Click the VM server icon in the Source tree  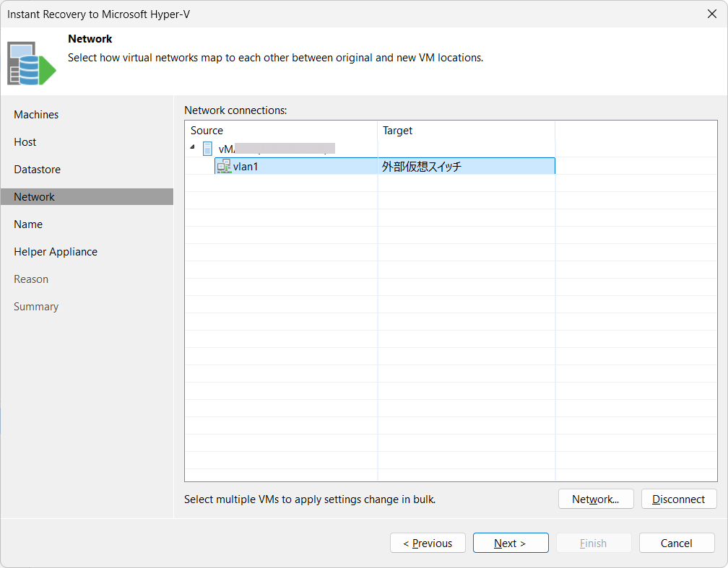pos(207,149)
